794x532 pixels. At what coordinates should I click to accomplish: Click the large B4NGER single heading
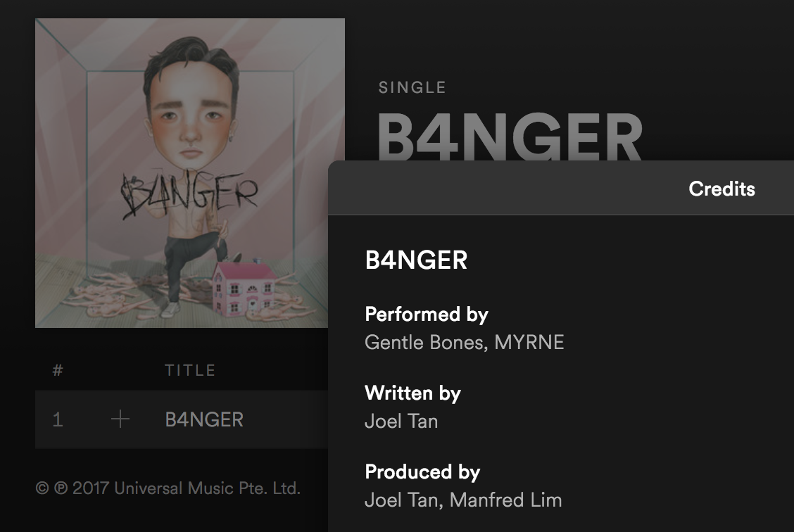(510, 136)
